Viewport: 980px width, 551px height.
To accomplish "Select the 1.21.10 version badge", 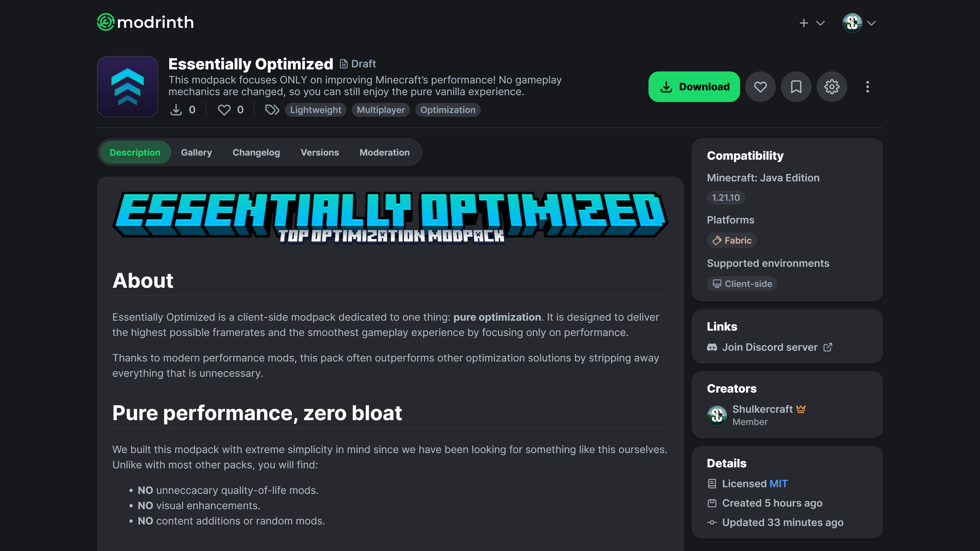I will click(726, 198).
